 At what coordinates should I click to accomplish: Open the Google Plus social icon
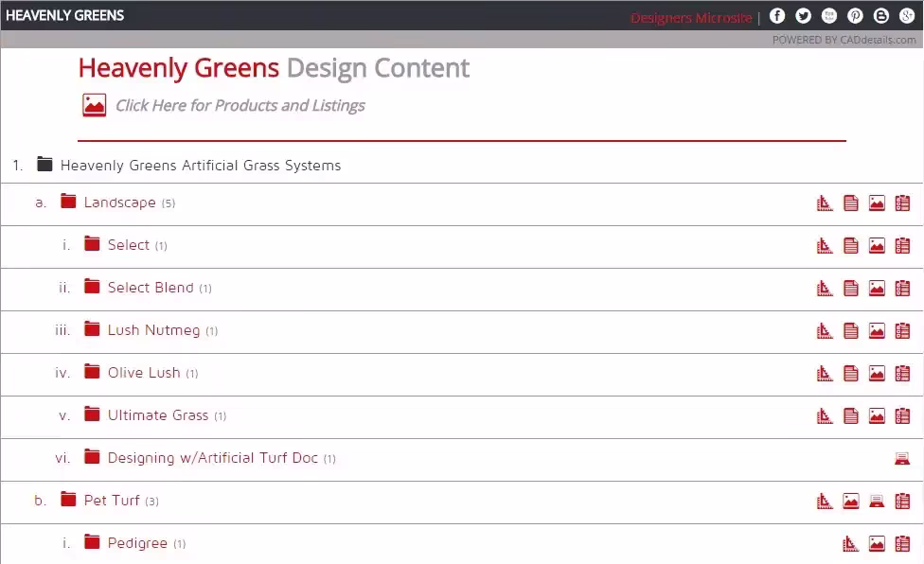(x=907, y=16)
